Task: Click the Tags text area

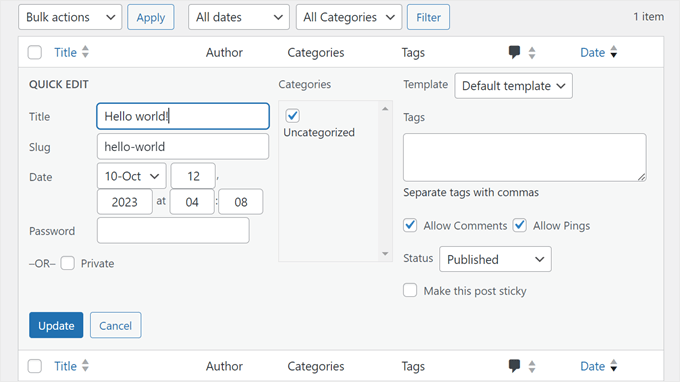Action: click(525, 157)
